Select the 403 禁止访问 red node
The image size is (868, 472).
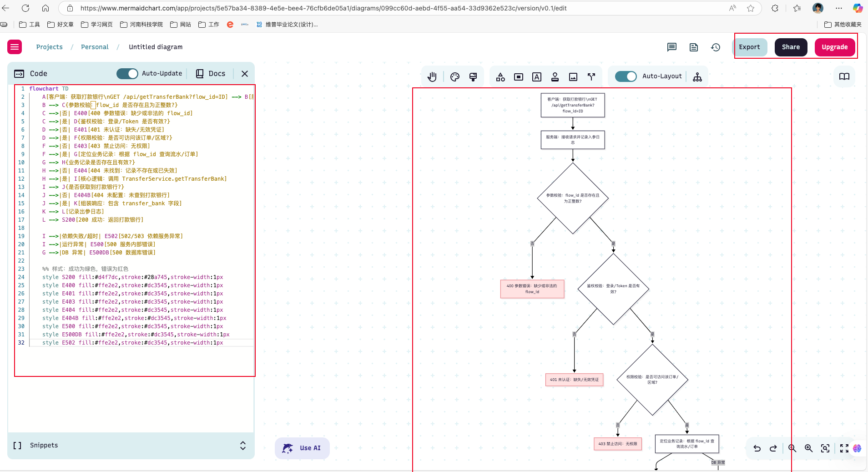click(x=618, y=444)
